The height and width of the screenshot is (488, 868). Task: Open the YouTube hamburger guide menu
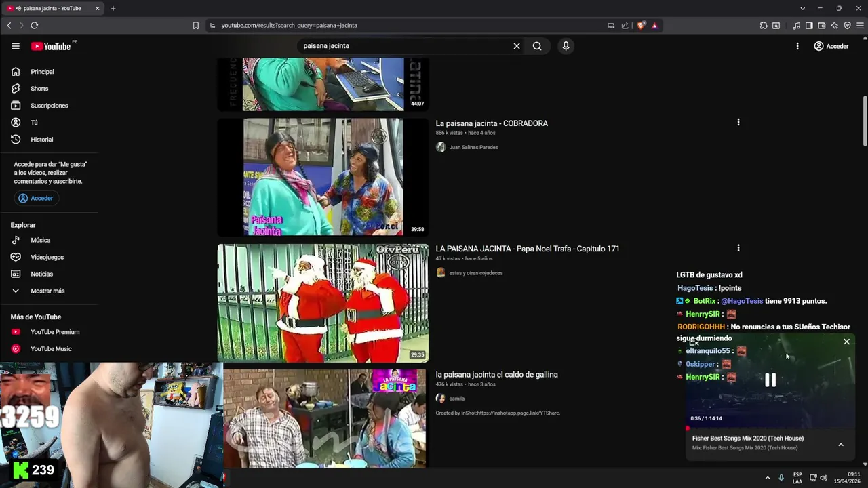pos(16,46)
